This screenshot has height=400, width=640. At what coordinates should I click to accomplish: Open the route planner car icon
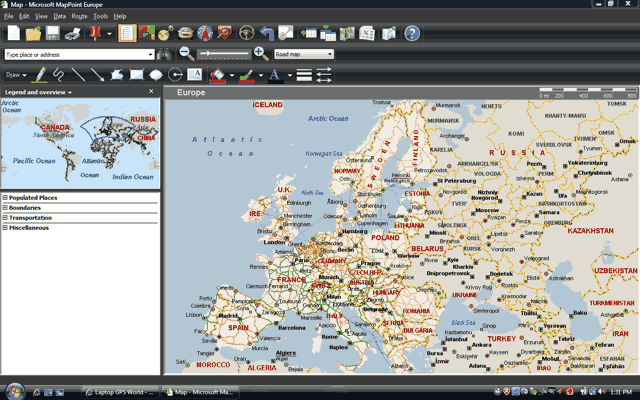[185, 33]
